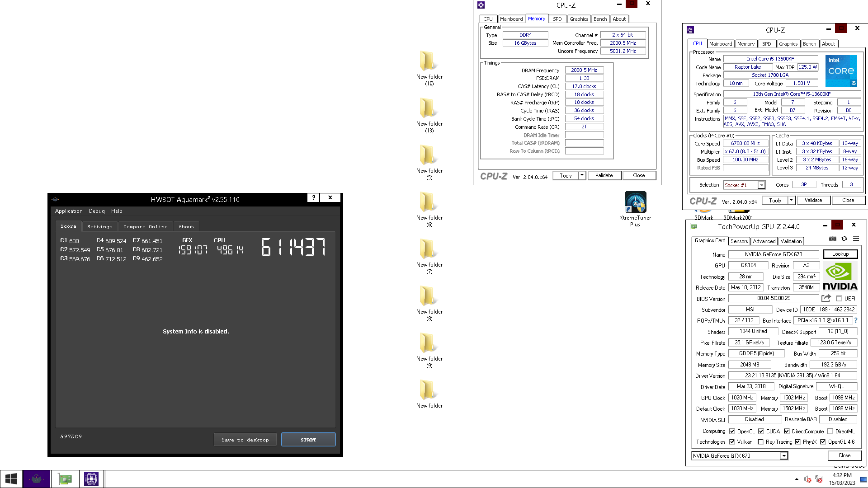Open the Application menu in Aquamark
Image resolution: width=868 pixels, height=488 pixels.
pos(69,211)
